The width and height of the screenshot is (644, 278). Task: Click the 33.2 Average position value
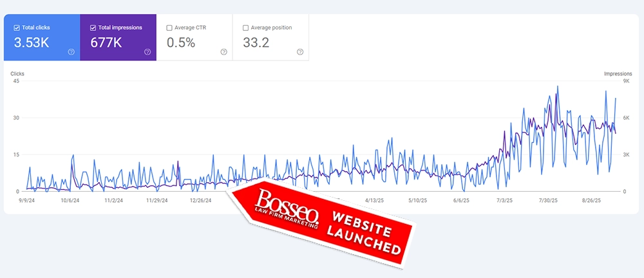(256, 42)
